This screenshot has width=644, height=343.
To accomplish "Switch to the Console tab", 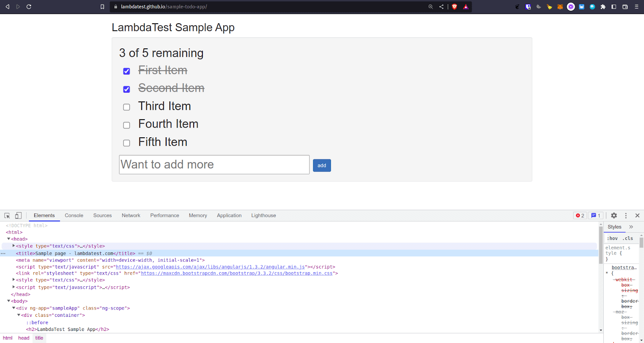I will [74, 216].
